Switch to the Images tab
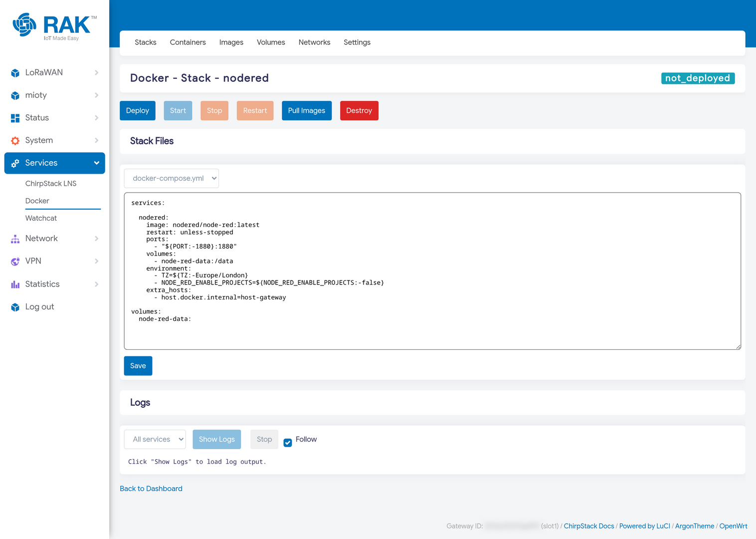The width and height of the screenshot is (756, 539). 231,42
